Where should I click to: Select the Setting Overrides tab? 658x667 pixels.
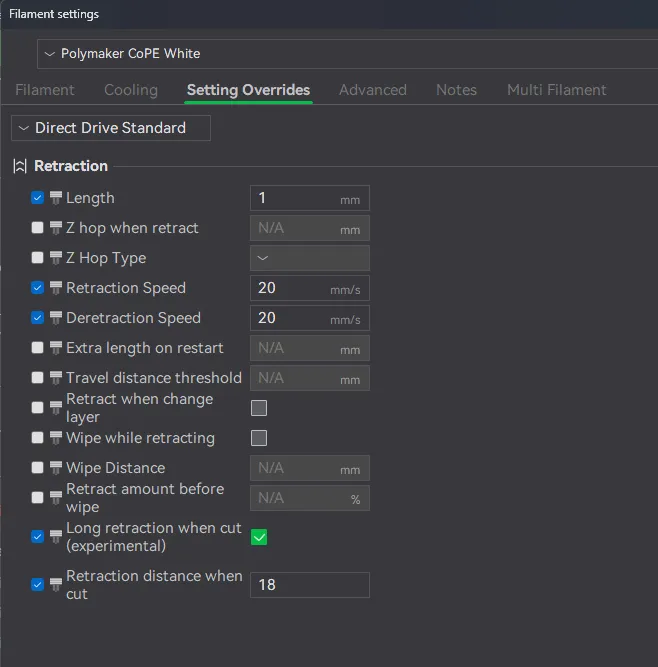(x=248, y=90)
